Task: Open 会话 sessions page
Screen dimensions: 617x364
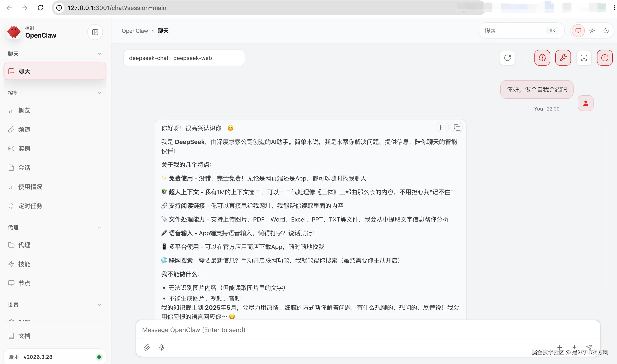Action: [x=55, y=168]
